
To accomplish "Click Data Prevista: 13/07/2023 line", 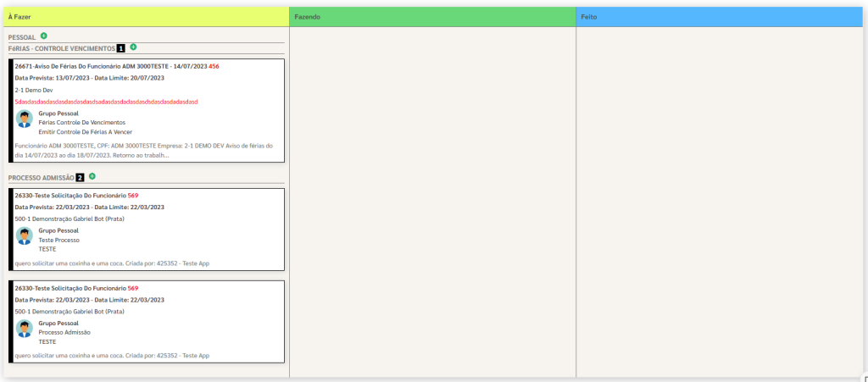I will click(x=89, y=78).
